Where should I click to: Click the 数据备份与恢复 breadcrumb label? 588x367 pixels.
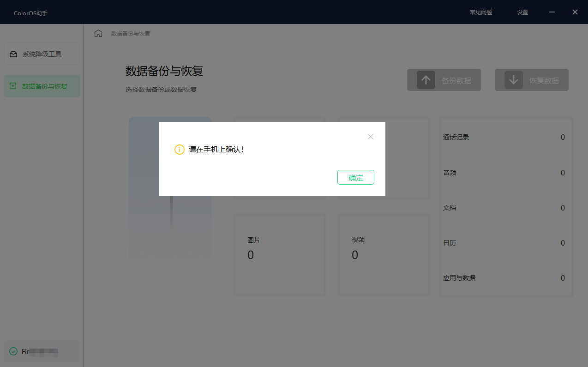click(x=130, y=33)
